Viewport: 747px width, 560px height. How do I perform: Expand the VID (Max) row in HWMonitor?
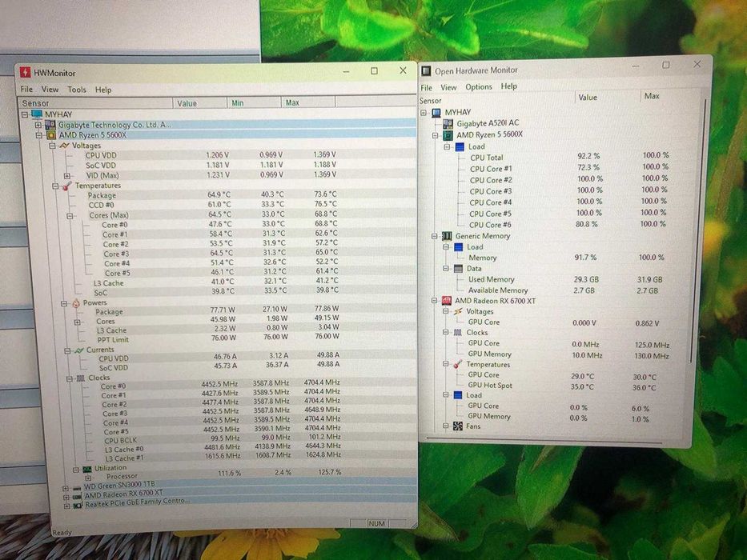coord(66,176)
